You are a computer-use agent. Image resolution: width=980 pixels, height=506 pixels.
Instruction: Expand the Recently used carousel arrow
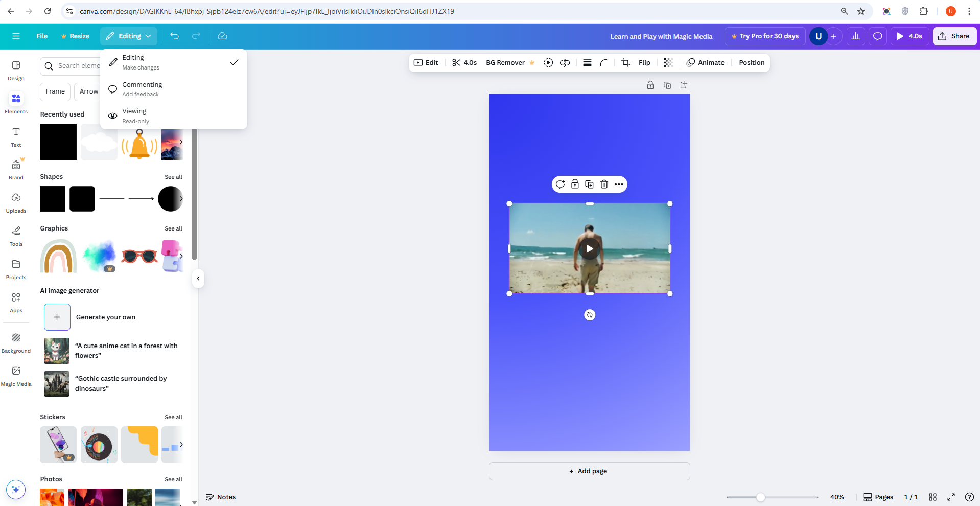(181, 142)
